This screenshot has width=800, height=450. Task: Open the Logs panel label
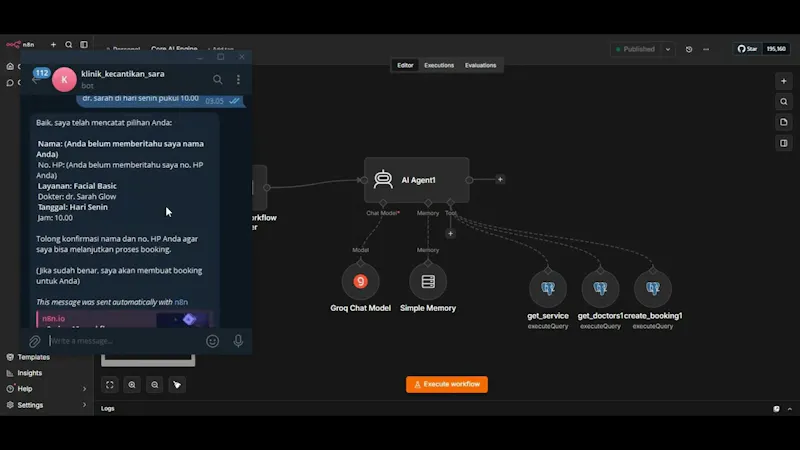pyautogui.click(x=108, y=408)
